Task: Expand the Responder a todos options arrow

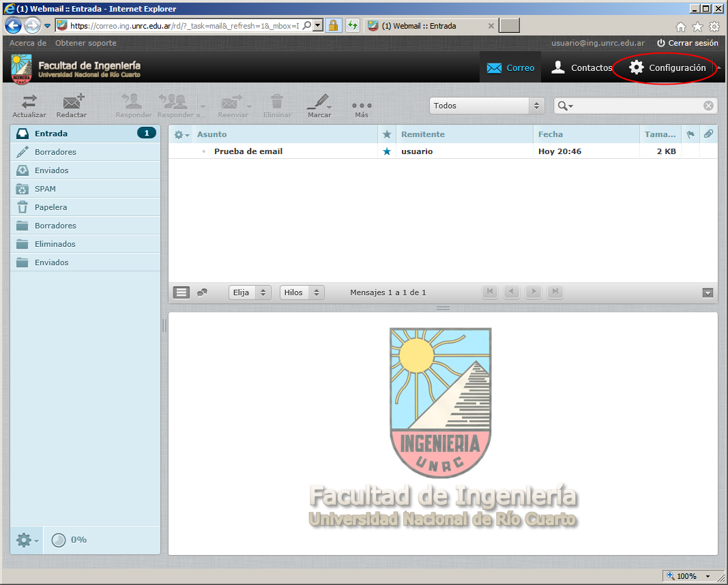Action: coord(203,106)
